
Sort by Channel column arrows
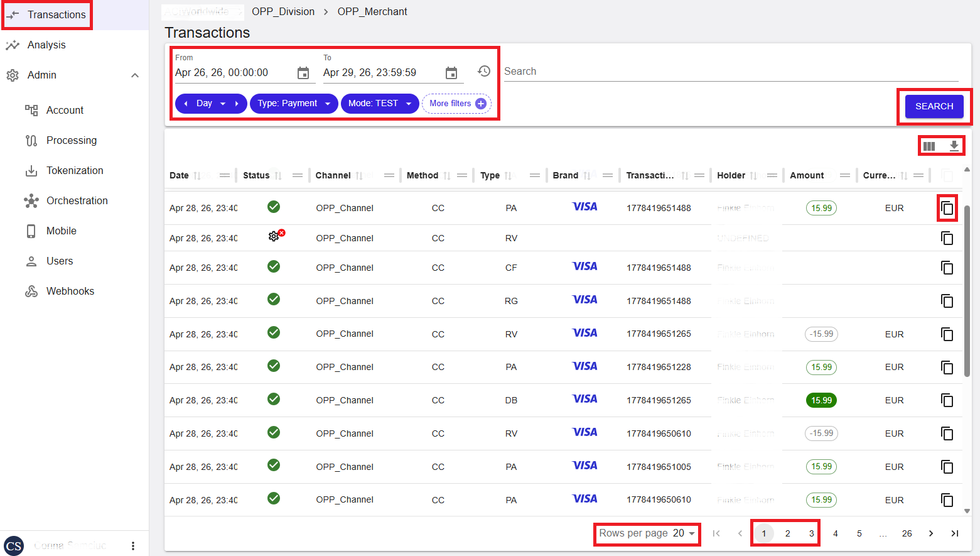pos(359,176)
